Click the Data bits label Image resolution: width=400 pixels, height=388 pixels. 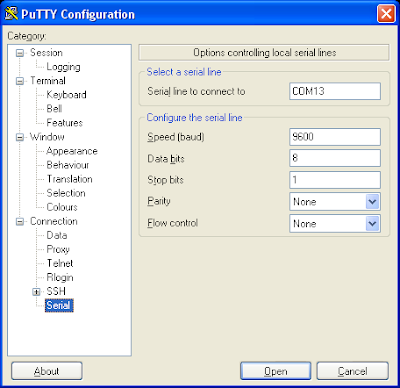166,159
